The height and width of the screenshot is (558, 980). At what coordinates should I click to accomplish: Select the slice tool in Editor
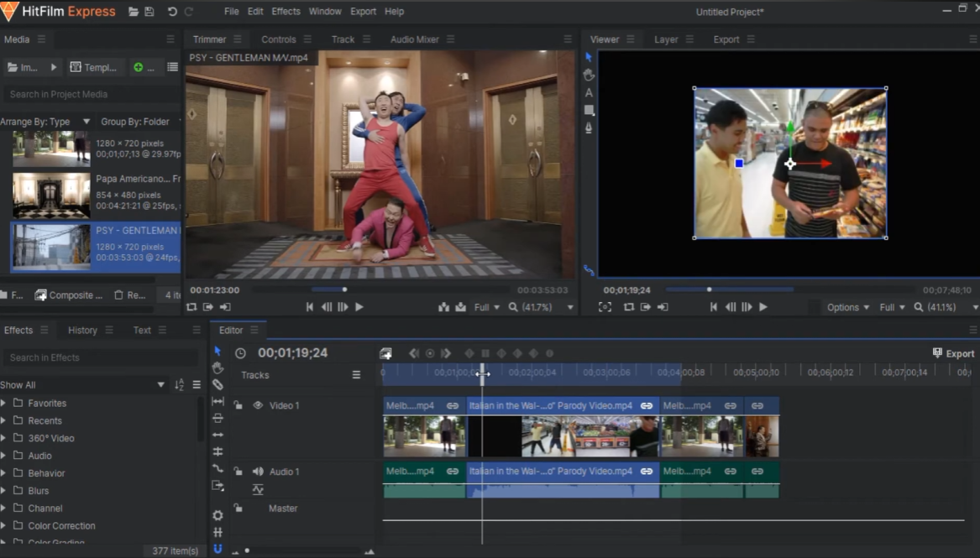[x=217, y=384]
